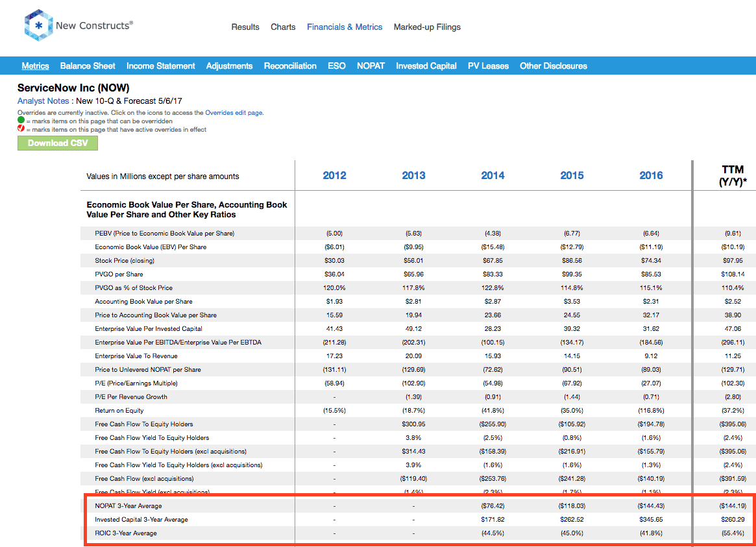Click the 2012 column header

click(x=335, y=175)
